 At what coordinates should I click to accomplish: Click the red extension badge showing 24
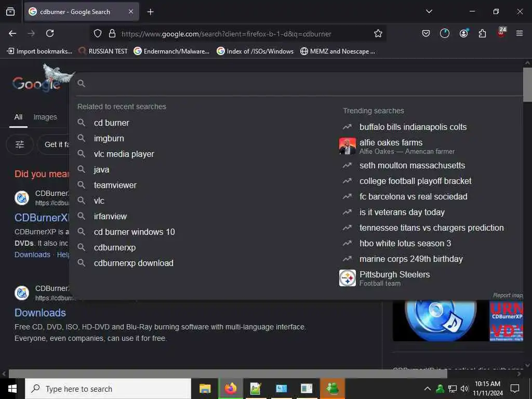[501, 32]
